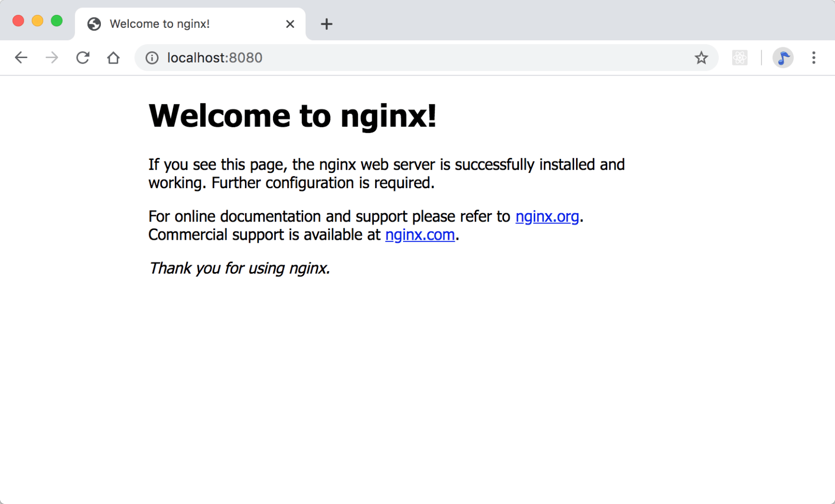
Task: Go to the home page icon
Action: click(113, 58)
